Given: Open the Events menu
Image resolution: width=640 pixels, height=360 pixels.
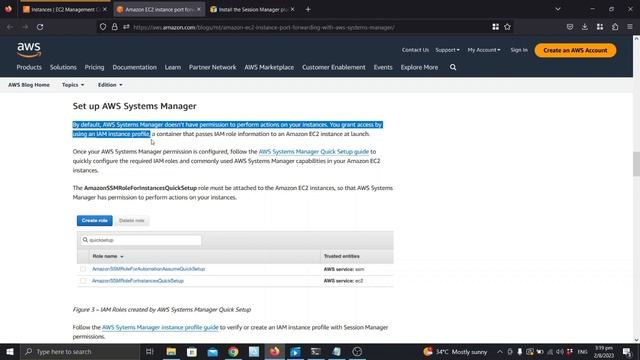Looking at the screenshot, I should 383,67.
